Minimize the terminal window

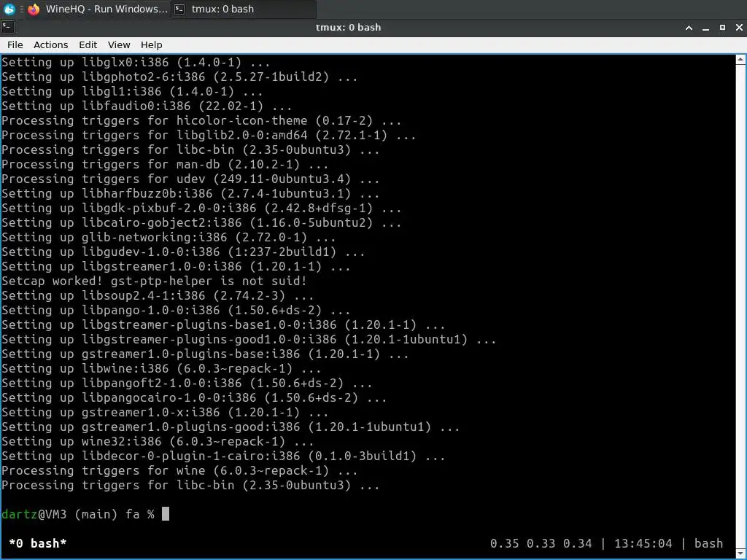click(x=705, y=28)
